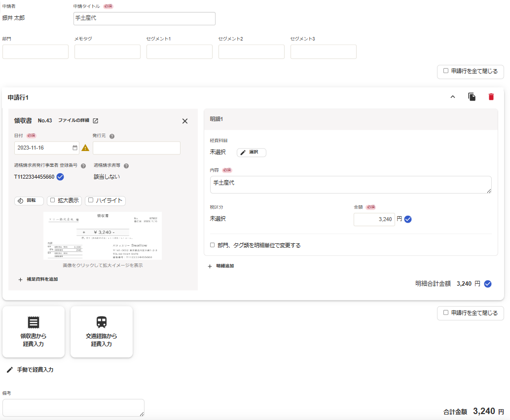Image resolution: width=510 pixels, height=420 pixels.
Task: Click the verified checkmark next to T1122334455660
Action: coord(60,177)
